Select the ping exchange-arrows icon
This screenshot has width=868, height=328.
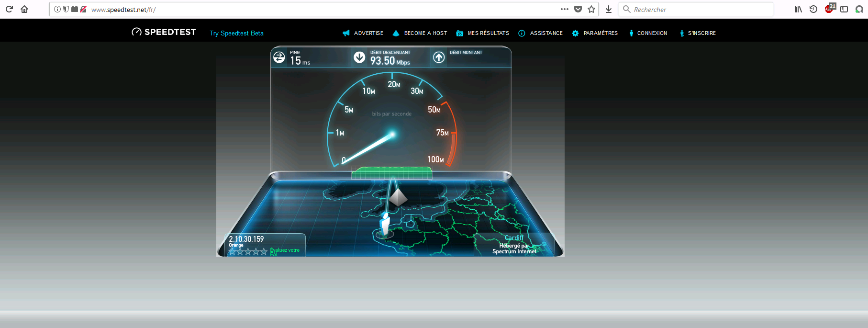point(279,57)
